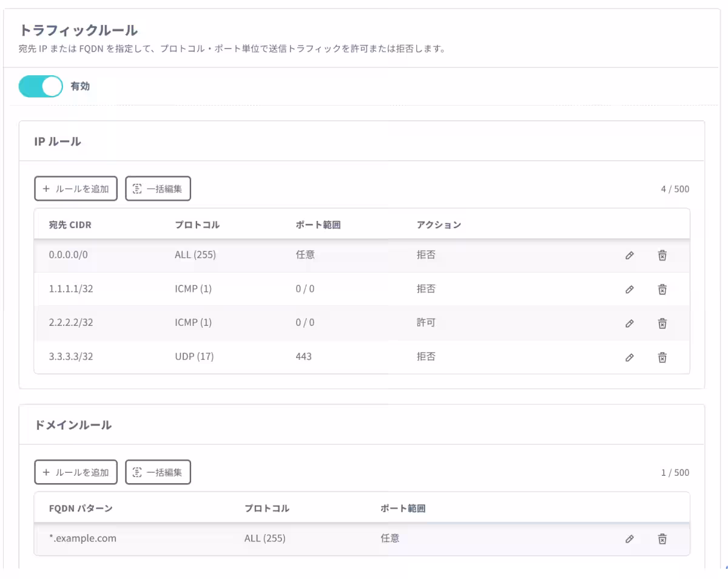728x579 pixels.
Task: Click the FQDN パターン column header
Action: tap(81, 508)
